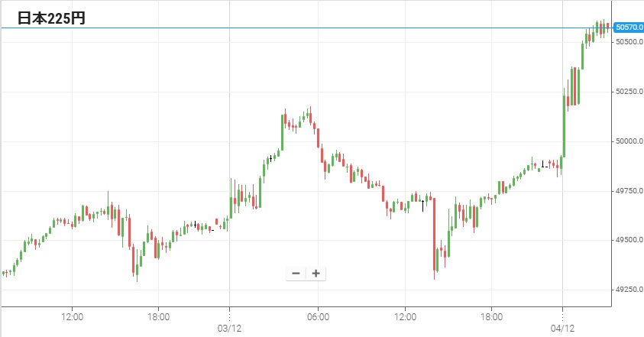The image size is (644, 337).
Task: Click the 50500.0 price axis label
Action: (628, 42)
